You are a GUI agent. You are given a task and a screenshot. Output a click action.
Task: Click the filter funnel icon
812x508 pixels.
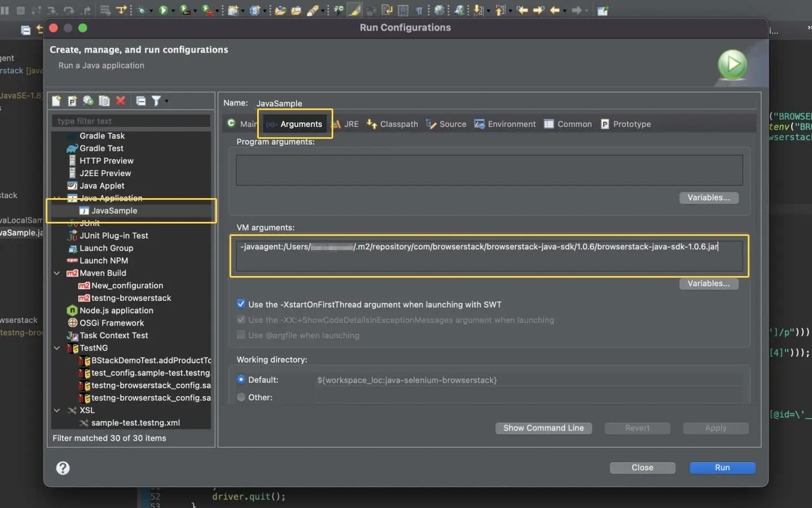[x=156, y=101]
